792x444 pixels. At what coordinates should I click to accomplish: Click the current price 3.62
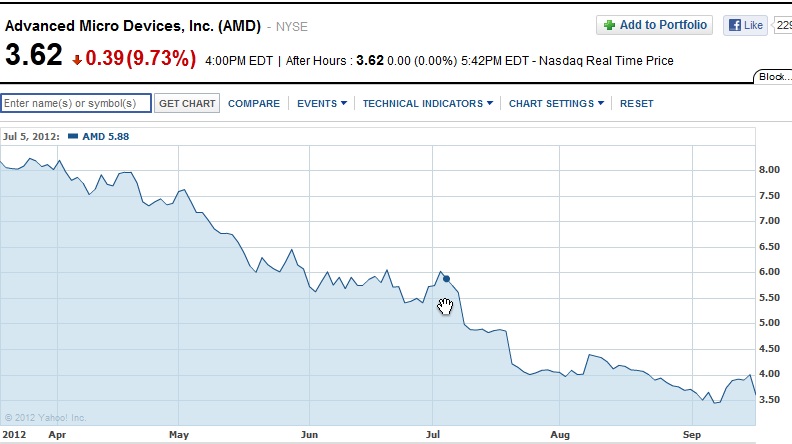34,55
